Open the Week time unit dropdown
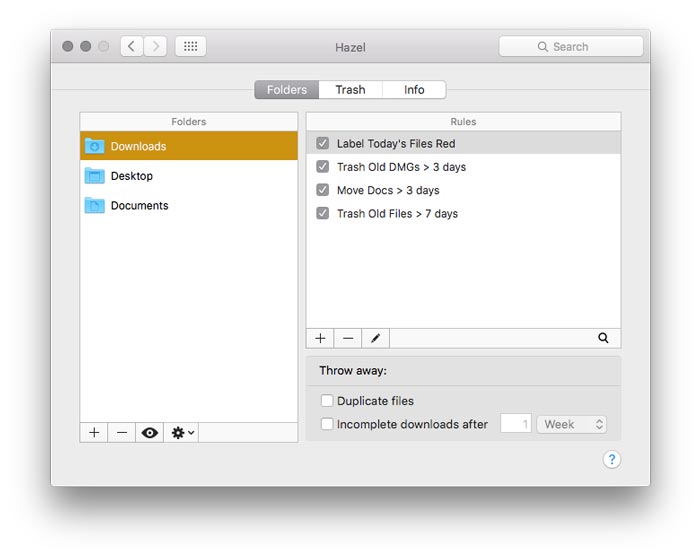This screenshot has width=700, height=558. pos(571,424)
